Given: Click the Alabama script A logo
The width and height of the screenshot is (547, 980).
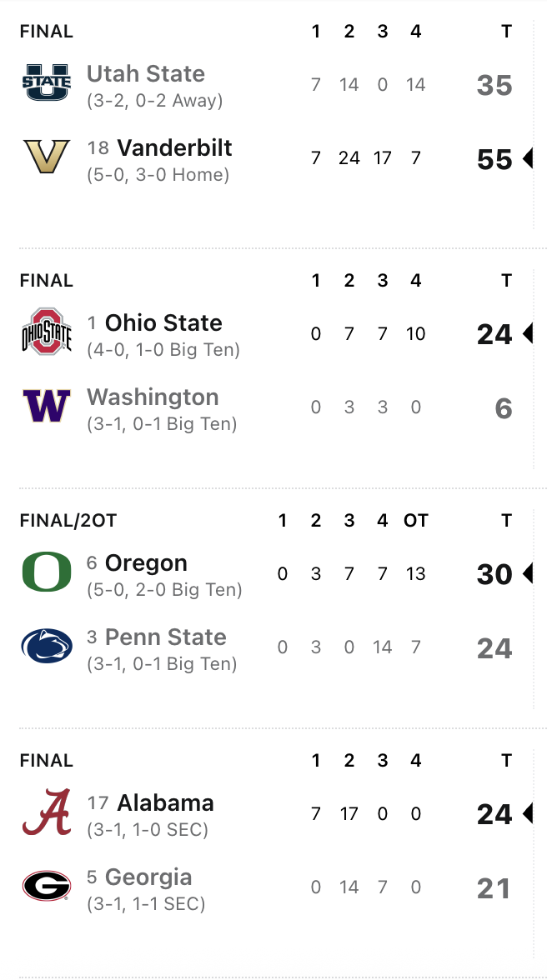Looking at the screenshot, I should point(47,812).
